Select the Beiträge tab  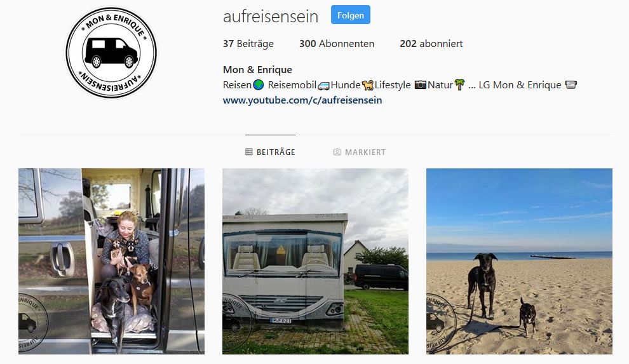tap(270, 152)
